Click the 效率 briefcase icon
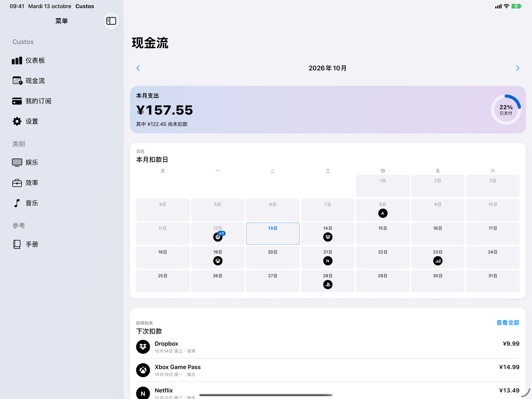 point(17,183)
